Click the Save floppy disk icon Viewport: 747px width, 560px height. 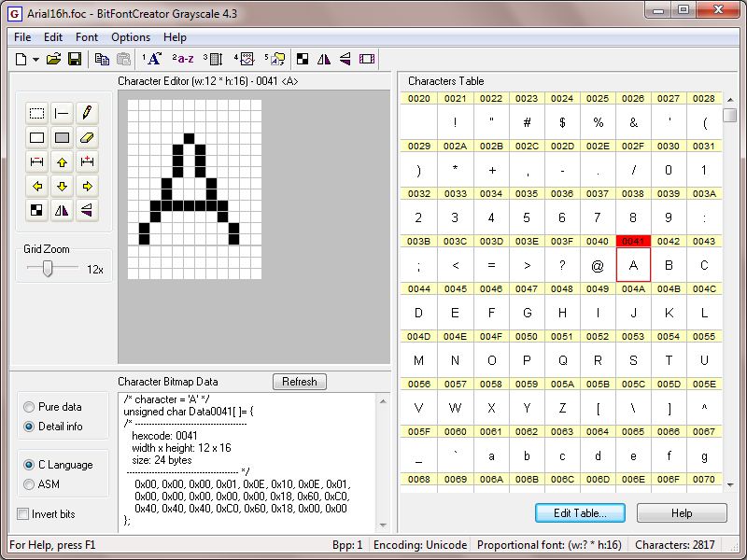pyautogui.click(x=75, y=59)
